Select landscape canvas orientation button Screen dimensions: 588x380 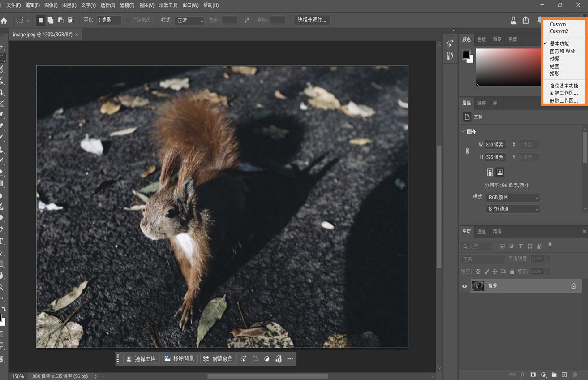500,173
